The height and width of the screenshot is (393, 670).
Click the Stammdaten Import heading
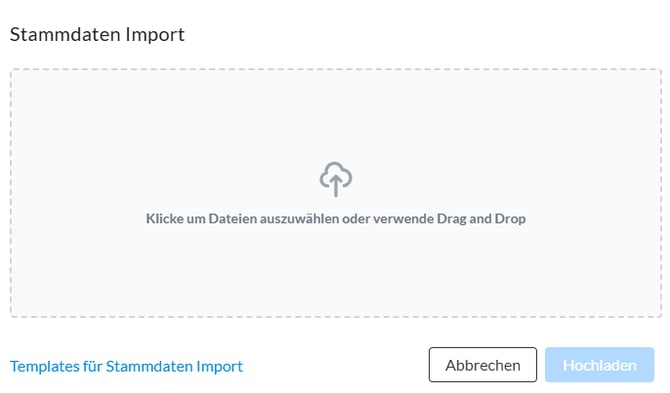(97, 35)
